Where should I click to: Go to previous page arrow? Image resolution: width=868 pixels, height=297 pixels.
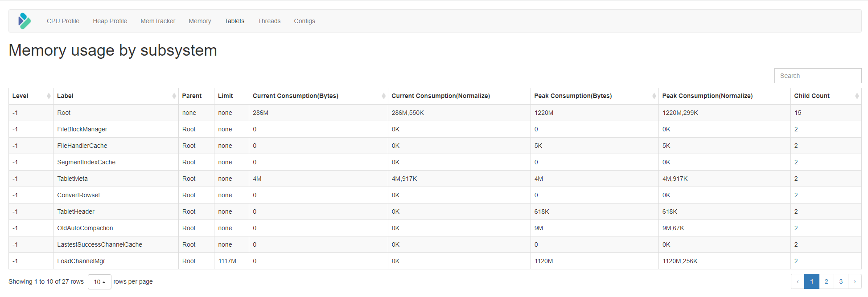coord(798,281)
